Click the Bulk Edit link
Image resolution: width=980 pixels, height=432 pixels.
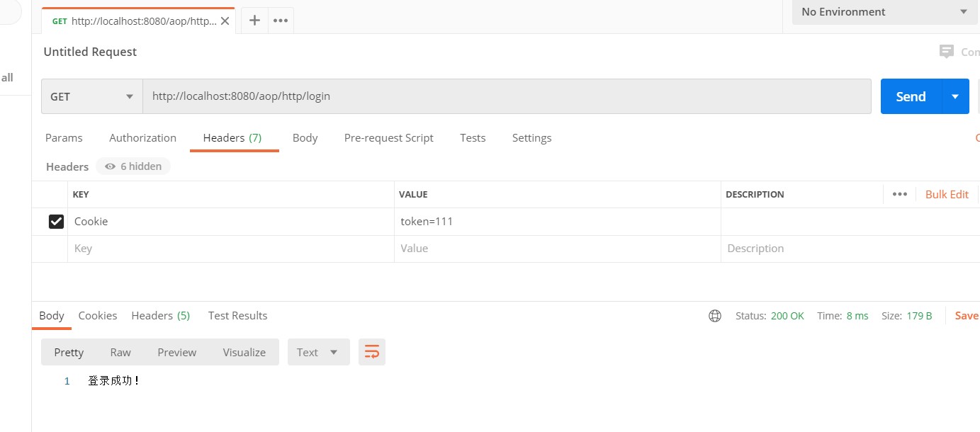click(947, 194)
